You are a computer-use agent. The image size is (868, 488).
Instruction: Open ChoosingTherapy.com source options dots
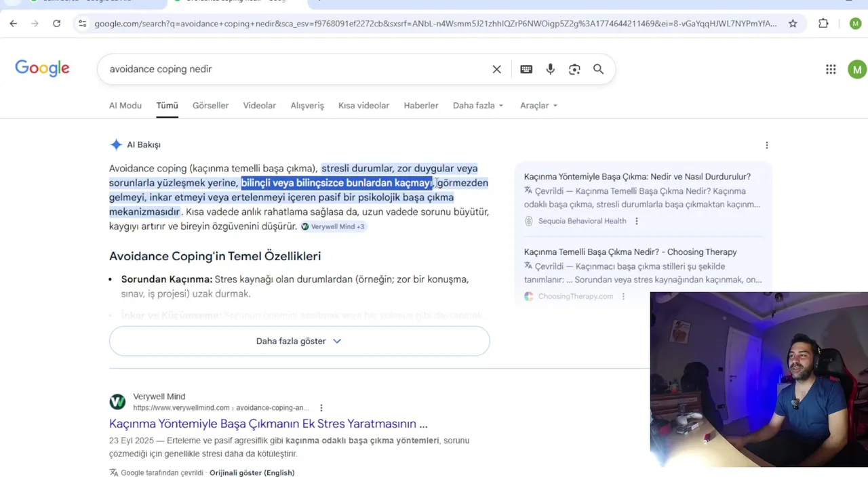pos(623,296)
